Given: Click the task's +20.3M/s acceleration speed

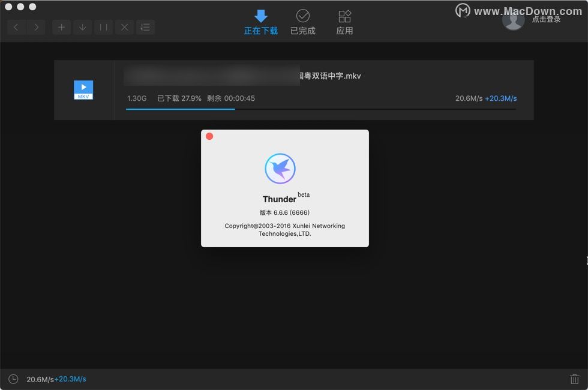Looking at the screenshot, I should 501,98.
